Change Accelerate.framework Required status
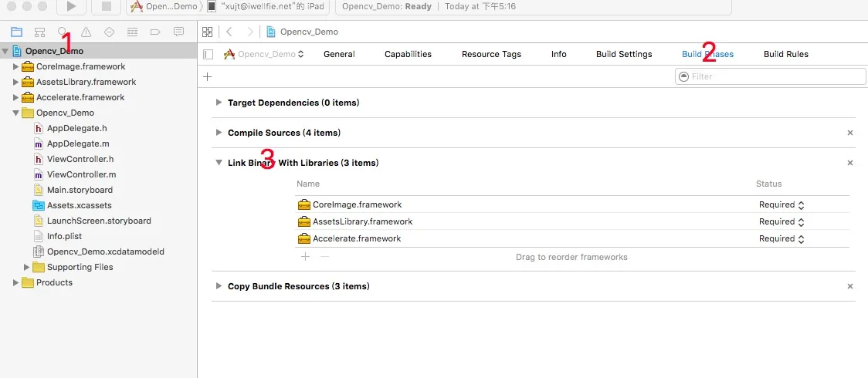Screen dimensions: 868x378 [x=781, y=238]
